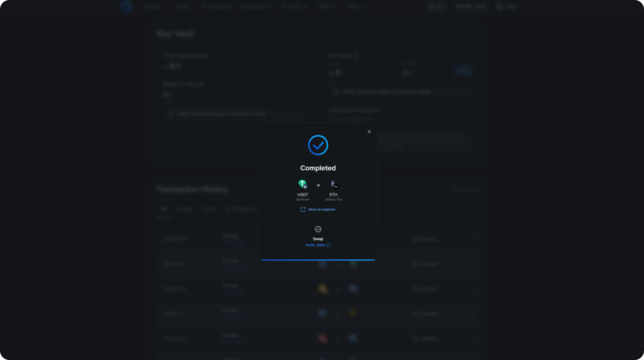644x360 pixels.
Task: Click the "Arbitrum" network label
Action: point(303,200)
